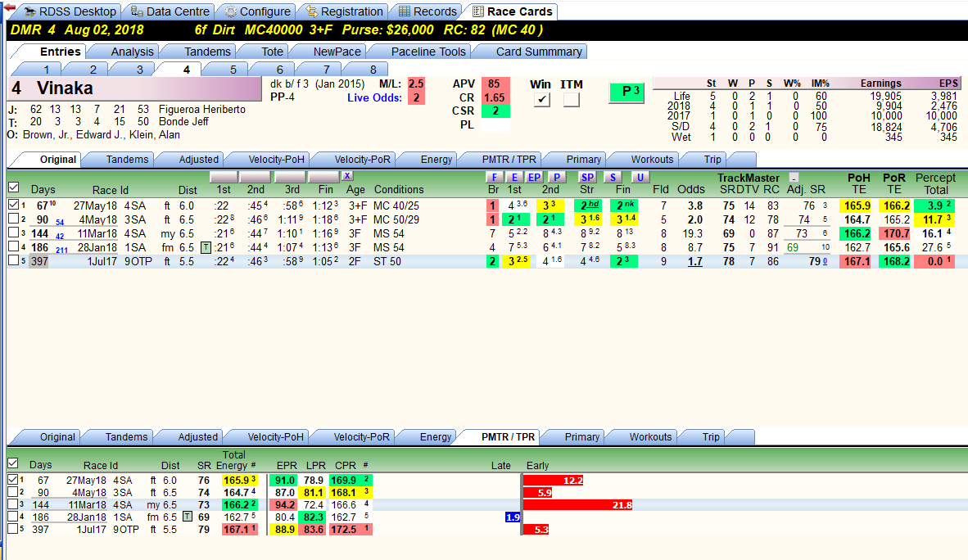Toggle the ITM checkbox

coord(572,99)
